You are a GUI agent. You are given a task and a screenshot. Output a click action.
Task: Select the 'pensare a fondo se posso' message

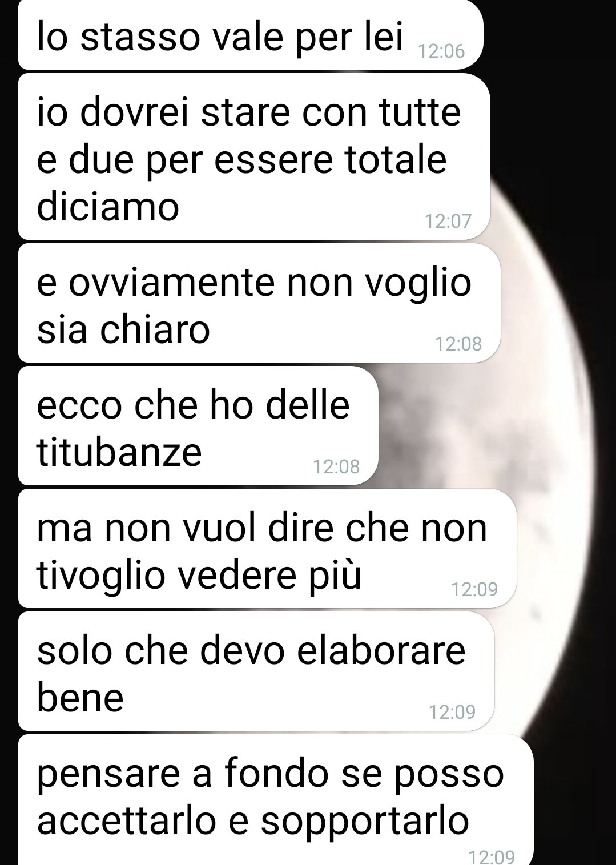[x=276, y=799]
